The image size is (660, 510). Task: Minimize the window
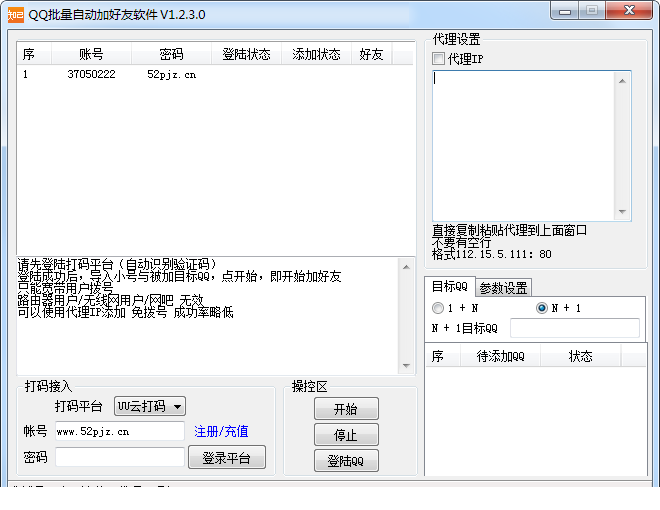(x=565, y=11)
